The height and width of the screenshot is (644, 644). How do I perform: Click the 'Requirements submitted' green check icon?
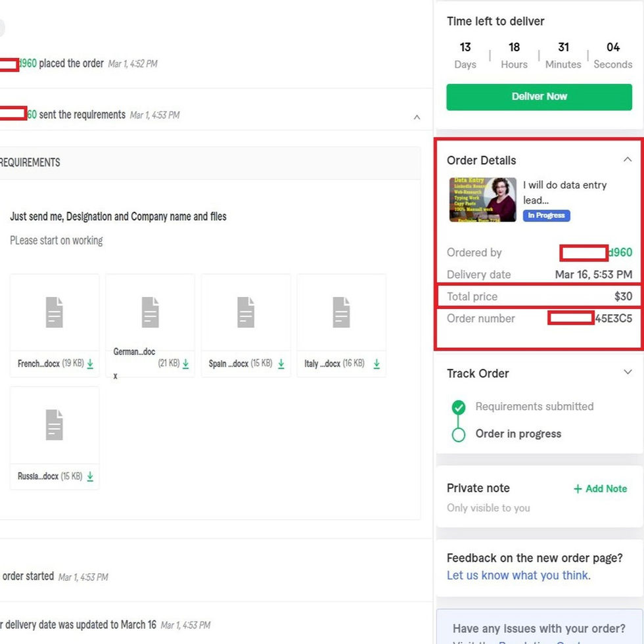click(x=459, y=407)
